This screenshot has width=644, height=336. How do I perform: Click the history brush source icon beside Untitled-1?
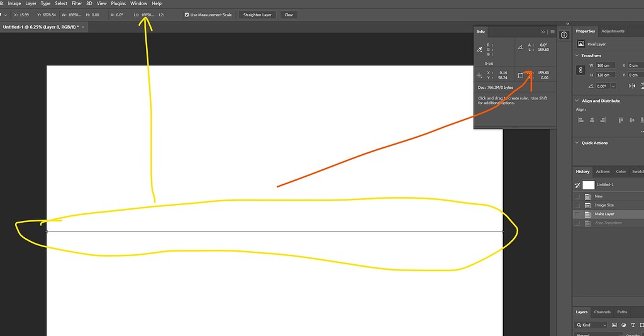577,185
